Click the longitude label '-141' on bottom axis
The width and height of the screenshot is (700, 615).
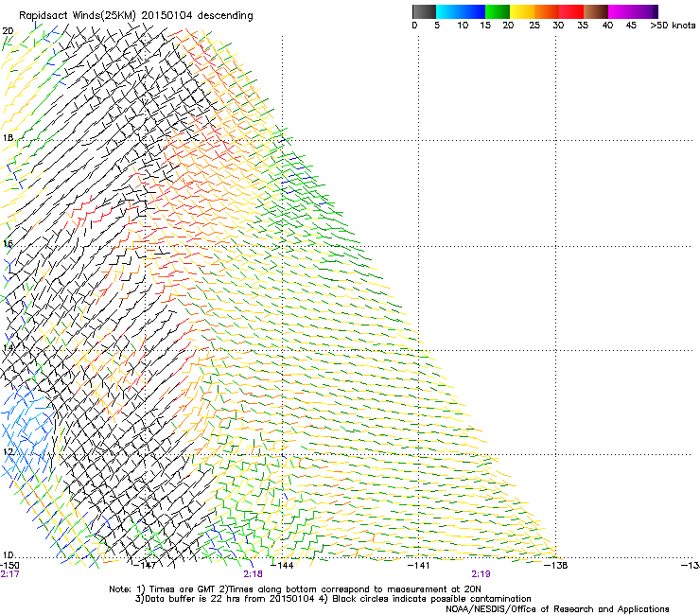[418, 565]
